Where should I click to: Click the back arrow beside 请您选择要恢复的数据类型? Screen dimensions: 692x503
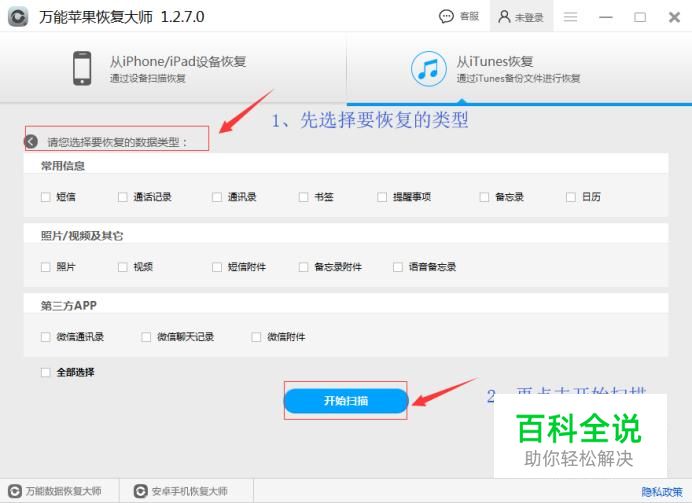pos(31,142)
